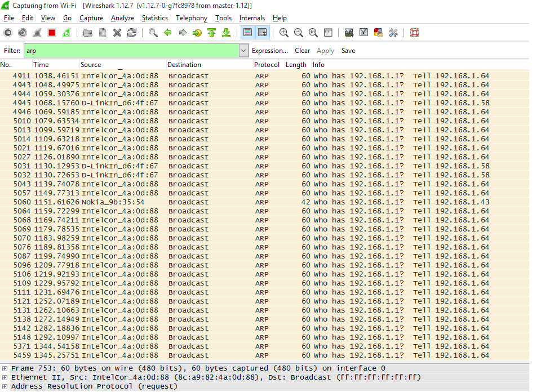Open the Internals menu
Viewport: 541px width, 392px height.
pos(252,18)
